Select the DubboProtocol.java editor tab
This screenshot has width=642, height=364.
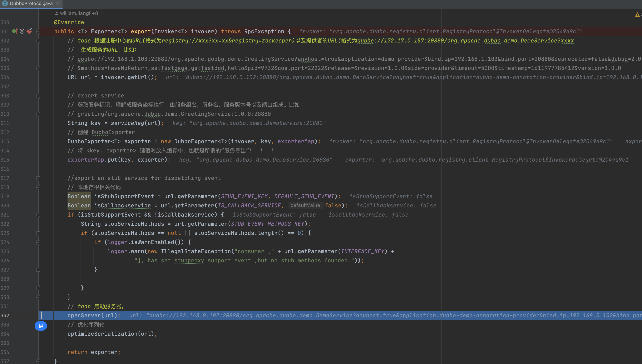[x=31, y=4]
